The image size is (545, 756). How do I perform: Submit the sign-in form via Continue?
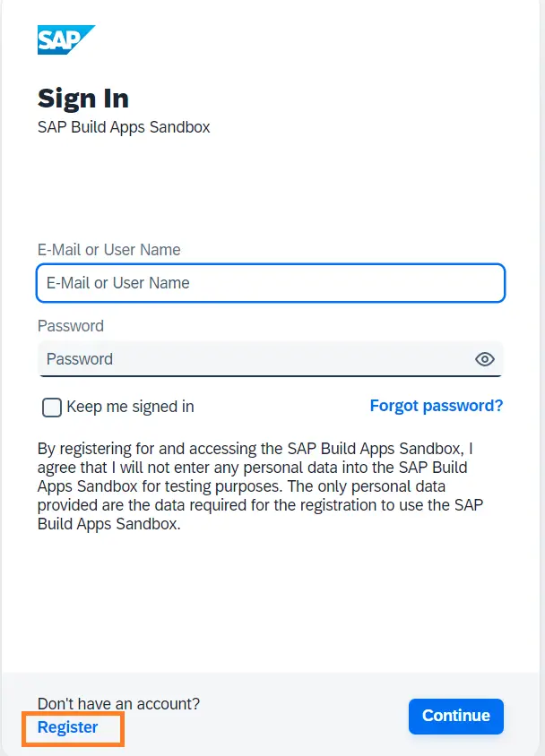[x=455, y=716]
